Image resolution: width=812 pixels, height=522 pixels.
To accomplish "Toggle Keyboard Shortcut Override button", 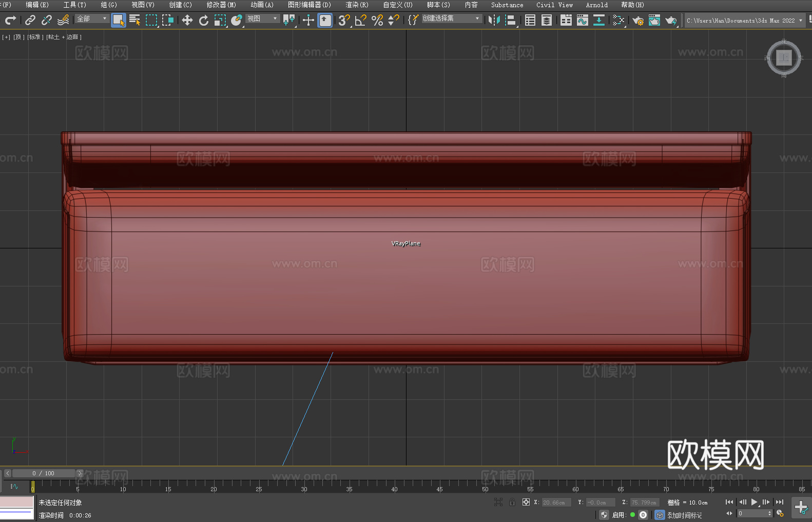I will [325, 20].
